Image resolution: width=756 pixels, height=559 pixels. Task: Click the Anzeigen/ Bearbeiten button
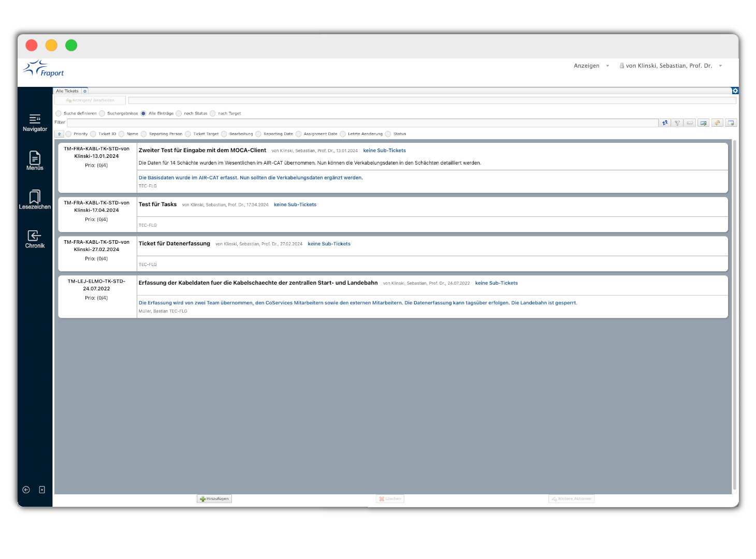pyautogui.click(x=90, y=100)
